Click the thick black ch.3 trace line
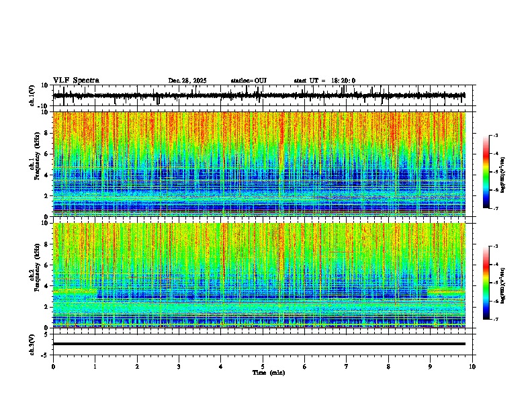Image resolution: width=532 pixels, height=411 pixels. tap(259, 344)
